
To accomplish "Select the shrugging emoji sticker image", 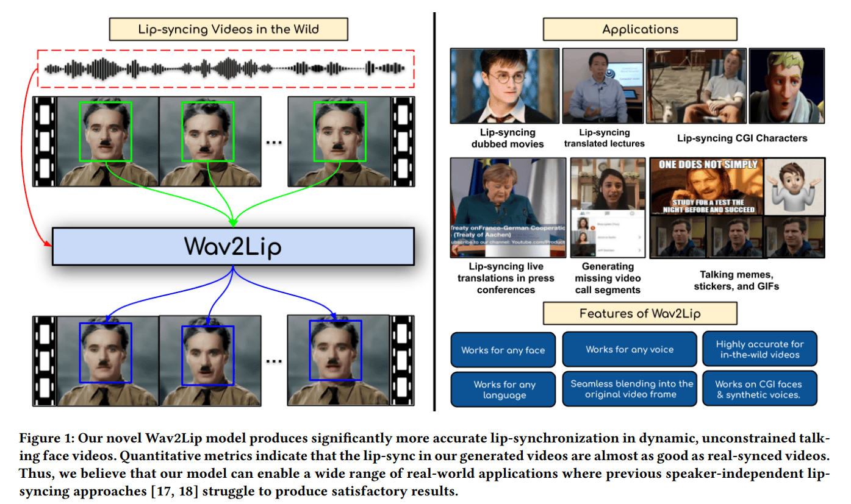I will pyautogui.click(x=794, y=186).
